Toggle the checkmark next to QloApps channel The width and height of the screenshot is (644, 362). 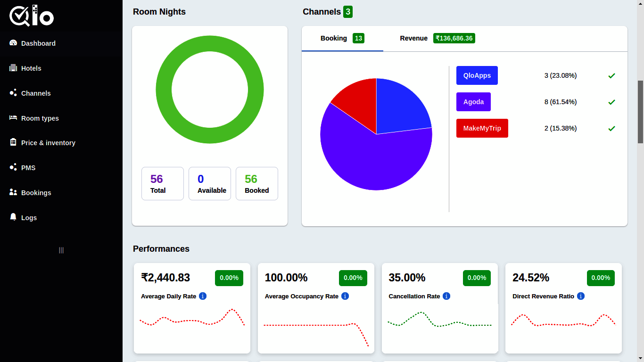click(611, 75)
